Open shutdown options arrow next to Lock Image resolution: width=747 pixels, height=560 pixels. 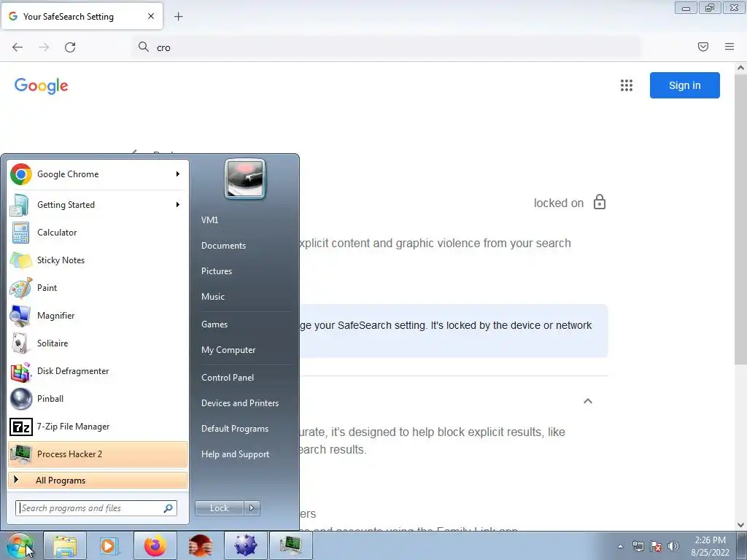pos(252,508)
